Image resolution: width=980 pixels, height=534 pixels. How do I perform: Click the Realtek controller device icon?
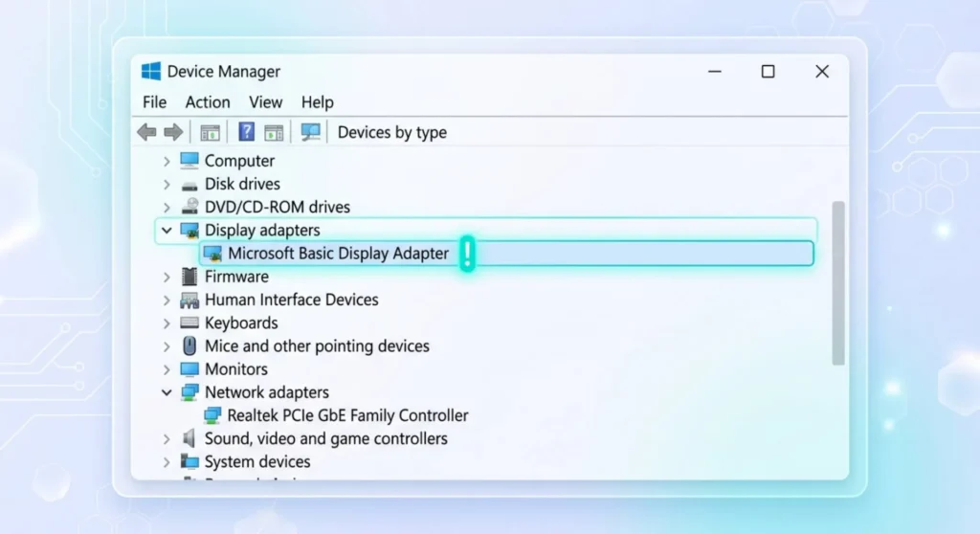pyautogui.click(x=212, y=415)
